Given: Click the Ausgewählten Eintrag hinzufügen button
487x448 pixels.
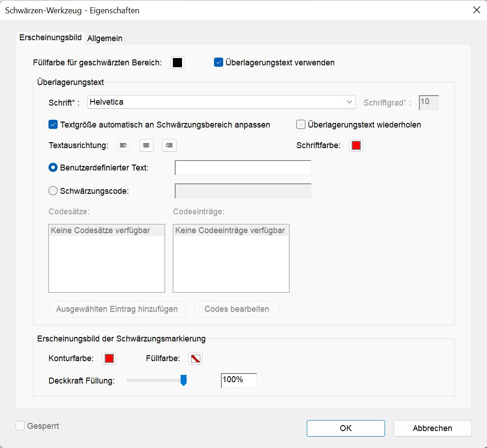Looking at the screenshot, I should point(117,309).
